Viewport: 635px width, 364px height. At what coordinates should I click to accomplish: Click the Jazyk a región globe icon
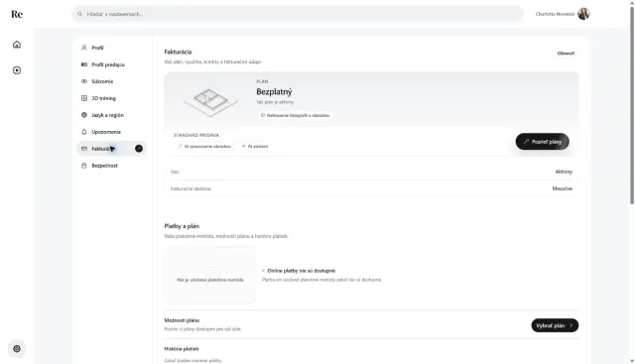click(x=84, y=115)
